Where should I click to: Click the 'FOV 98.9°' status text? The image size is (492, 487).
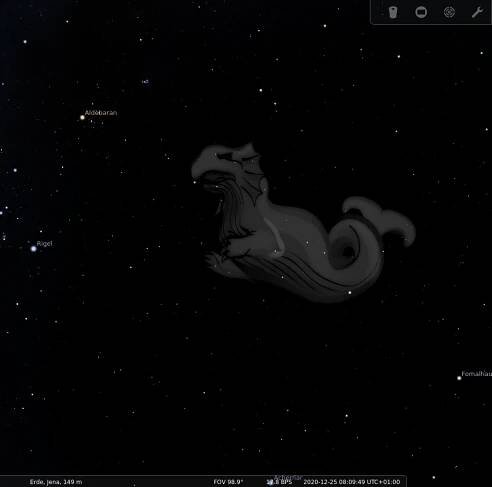pyautogui.click(x=228, y=482)
